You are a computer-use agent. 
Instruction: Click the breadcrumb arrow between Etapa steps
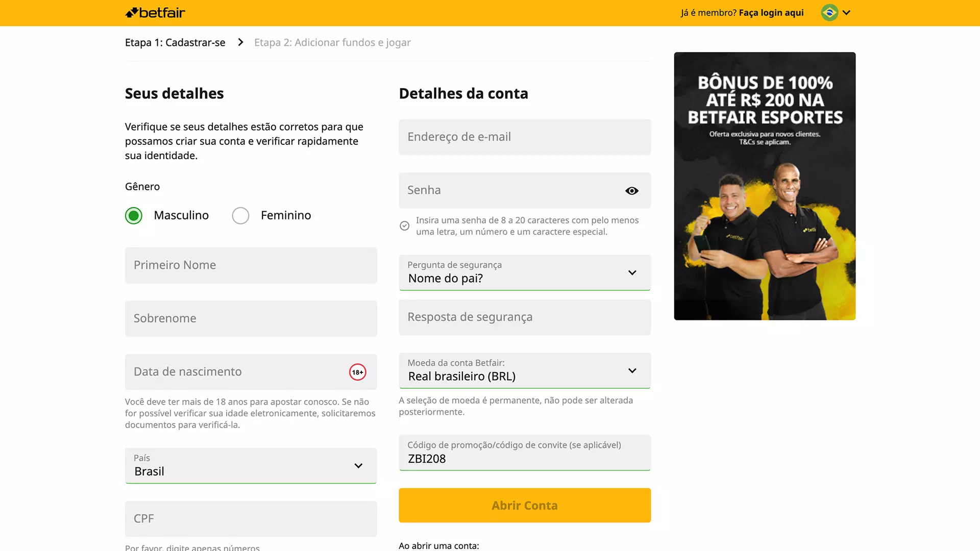(x=240, y=42)
